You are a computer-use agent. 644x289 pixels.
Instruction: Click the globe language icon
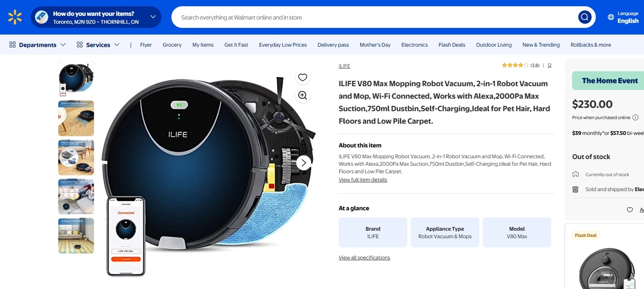tap(611, 17)
